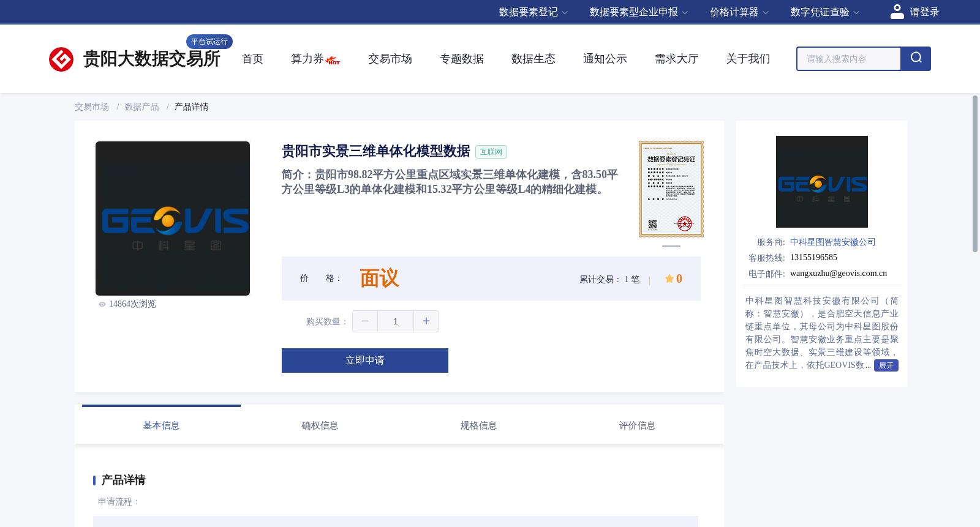Increase purchase quantity with plus button
980x527 pixels.
coord(426,321)
